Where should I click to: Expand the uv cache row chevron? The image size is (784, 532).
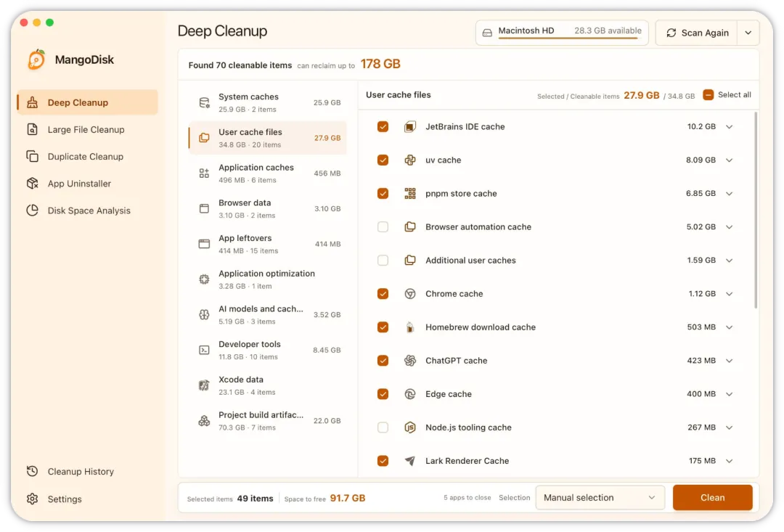coord(730,160)
